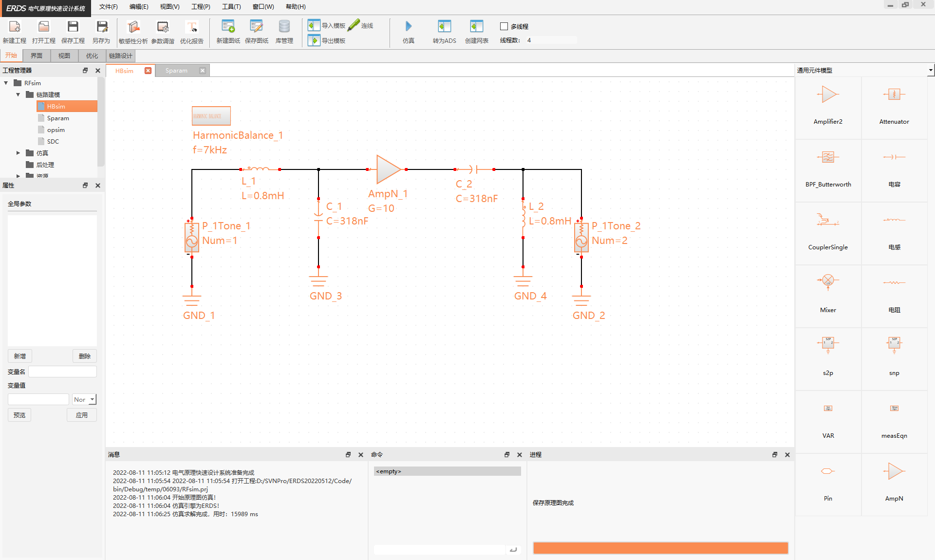Click the 新增 add button
The height and width of the screenshot is (560, 935).
pos(20,356)
